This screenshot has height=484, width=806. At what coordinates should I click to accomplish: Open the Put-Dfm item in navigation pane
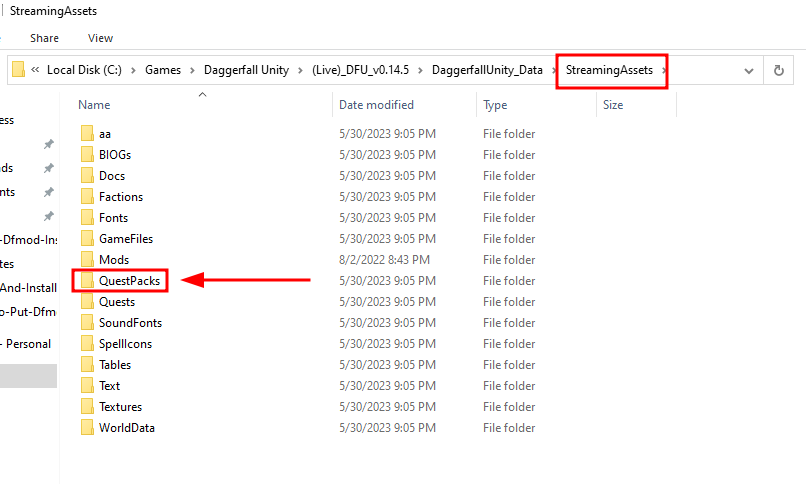coord(28,312)
